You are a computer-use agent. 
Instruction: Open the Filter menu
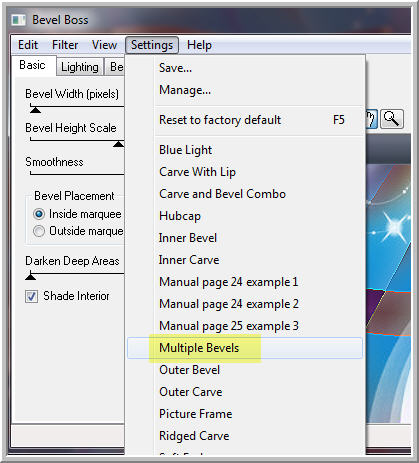click(65, 45)
